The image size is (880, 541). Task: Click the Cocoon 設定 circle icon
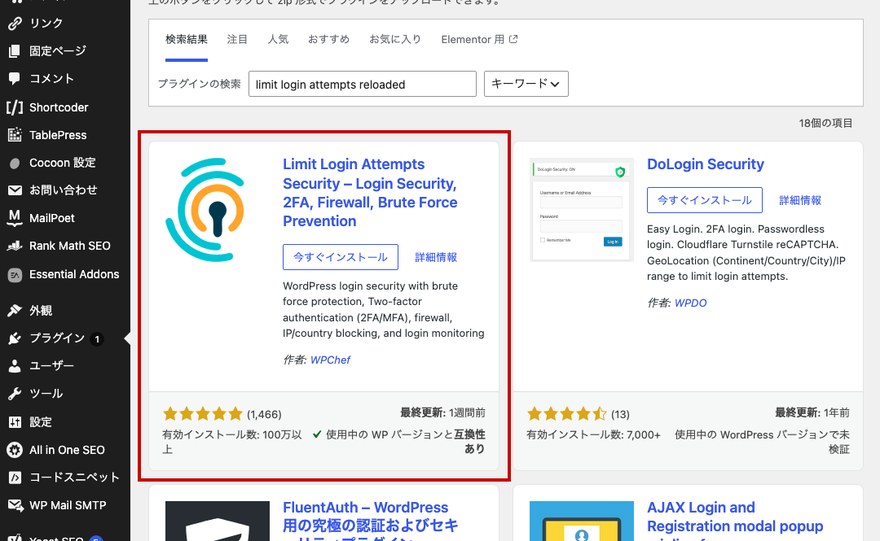(15, 163)
